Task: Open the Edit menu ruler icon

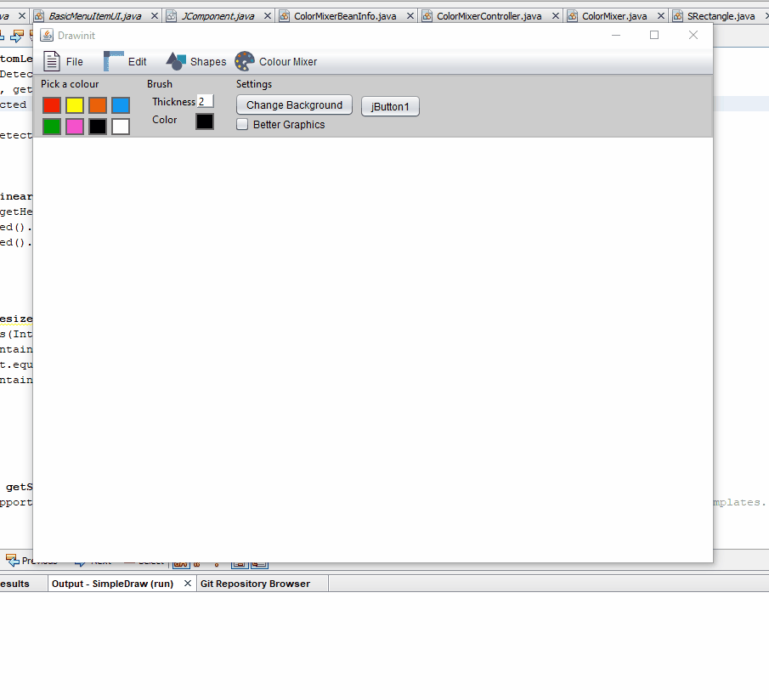Action: pos(113,61)
